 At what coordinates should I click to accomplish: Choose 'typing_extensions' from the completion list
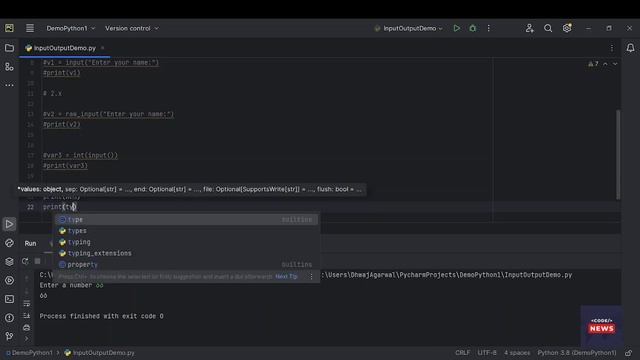coord(187,253)
